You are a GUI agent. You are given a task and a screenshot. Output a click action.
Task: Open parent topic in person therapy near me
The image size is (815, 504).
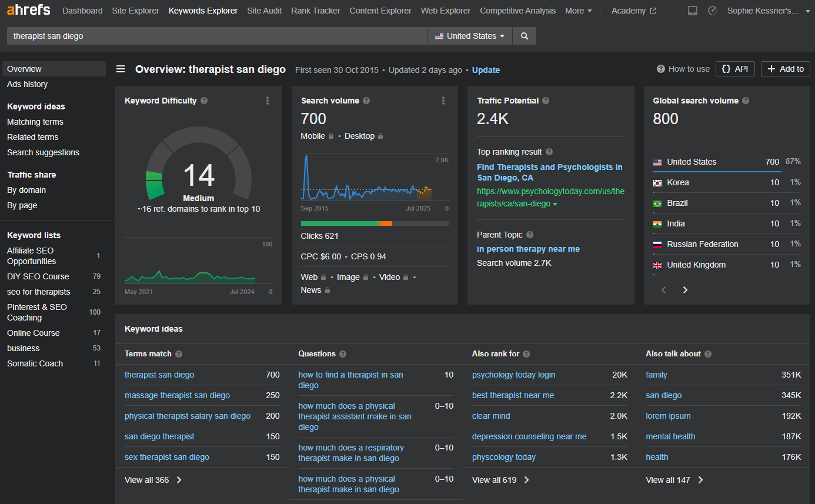pyautogui.click(x=528, y=249)
